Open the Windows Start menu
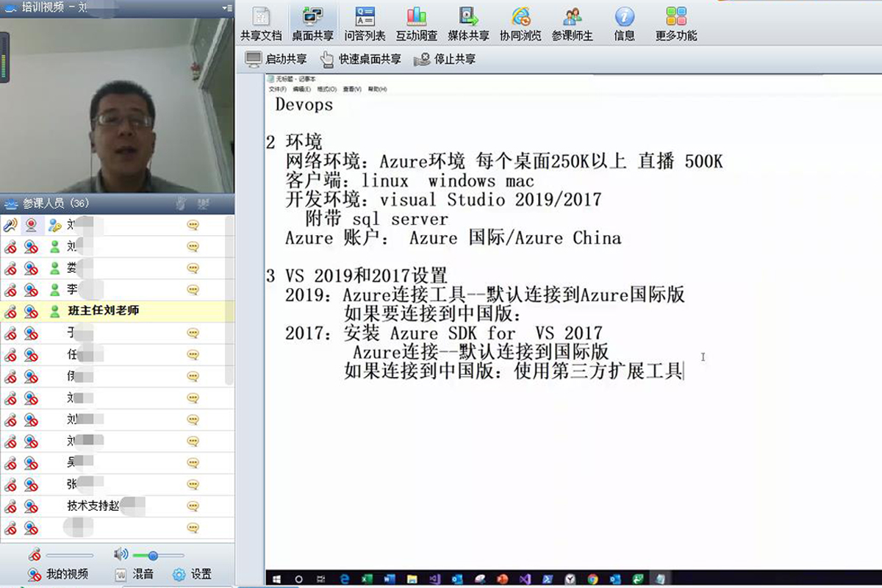 (x=277, y=579)
